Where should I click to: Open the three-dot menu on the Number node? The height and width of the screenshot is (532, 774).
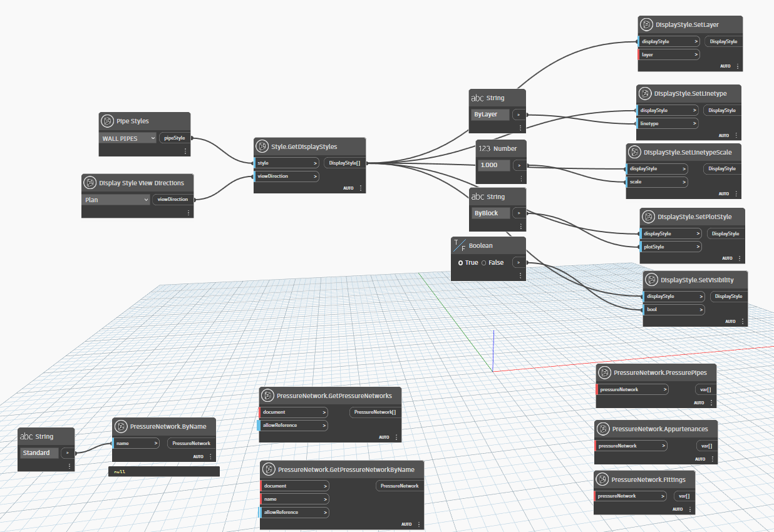(x=520, y=178)
